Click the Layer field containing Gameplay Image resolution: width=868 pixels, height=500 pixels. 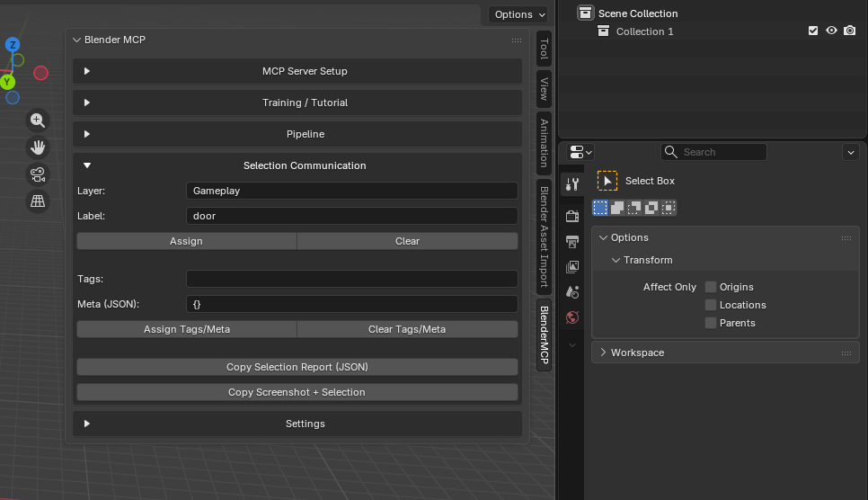pyautogui.click(x=352, y=191)
